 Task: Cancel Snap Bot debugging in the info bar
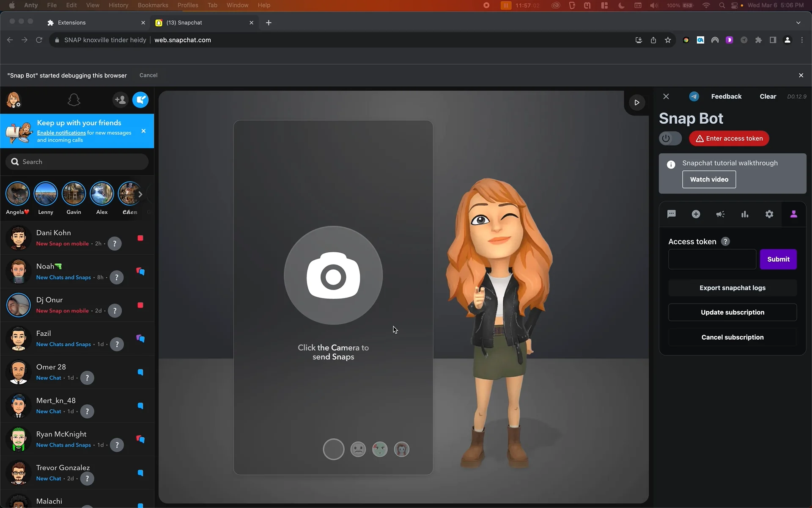(x=148, y=75)
